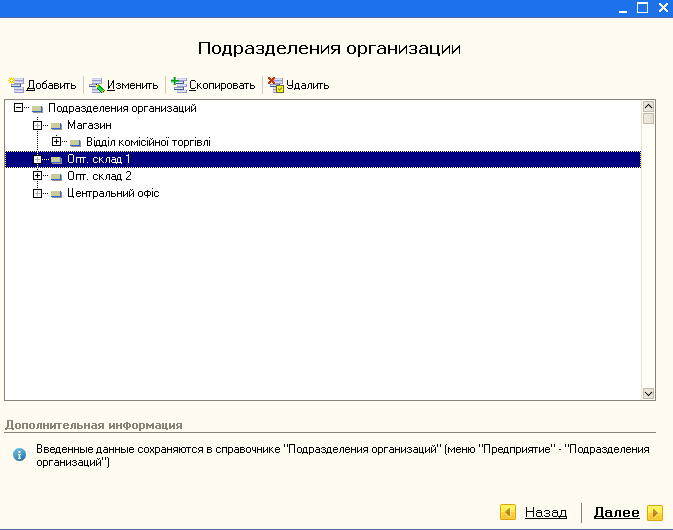Expand the Центральний офіс node
The height and width of the screenshot is (530, 673).
pos(37,194)
